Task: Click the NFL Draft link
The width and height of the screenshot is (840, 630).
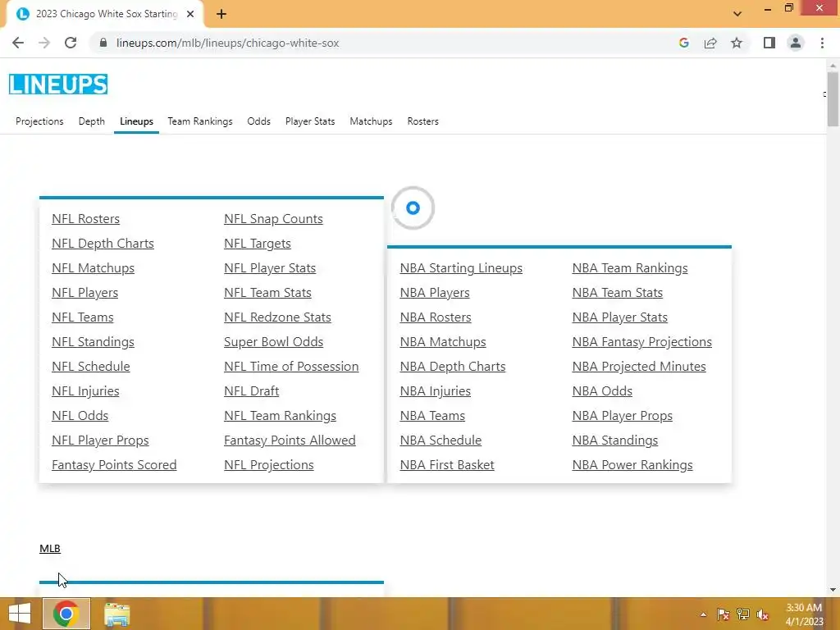Action: tap(251, 391)
